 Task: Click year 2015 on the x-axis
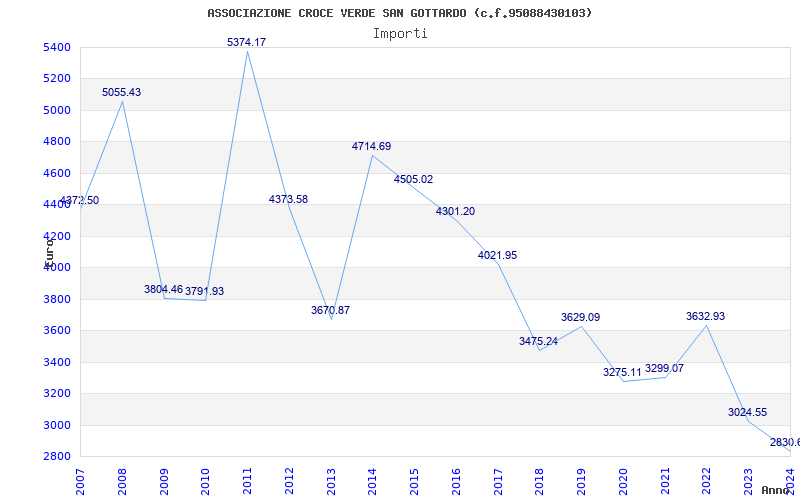coord(414,482)
